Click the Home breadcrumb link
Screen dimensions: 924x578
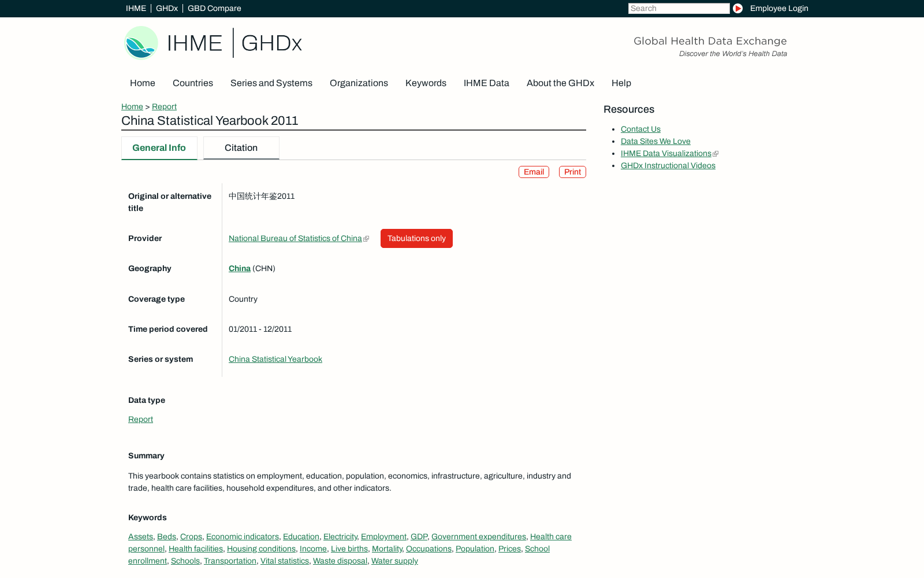132,106
